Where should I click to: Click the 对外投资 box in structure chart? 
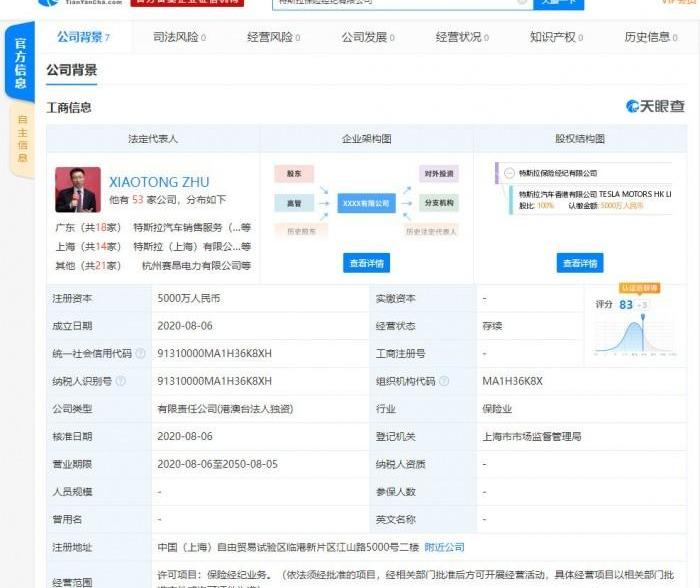click(x=439, y=174)
